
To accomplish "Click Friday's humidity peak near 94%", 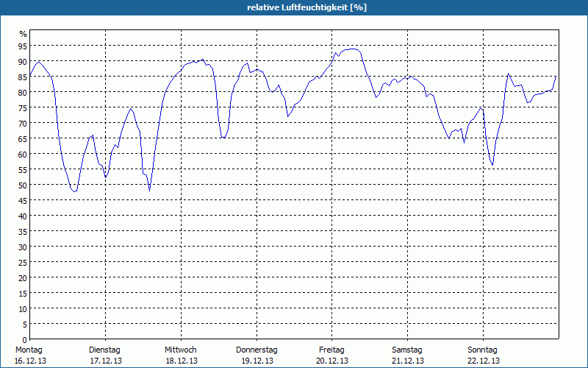I will (353, 49).
